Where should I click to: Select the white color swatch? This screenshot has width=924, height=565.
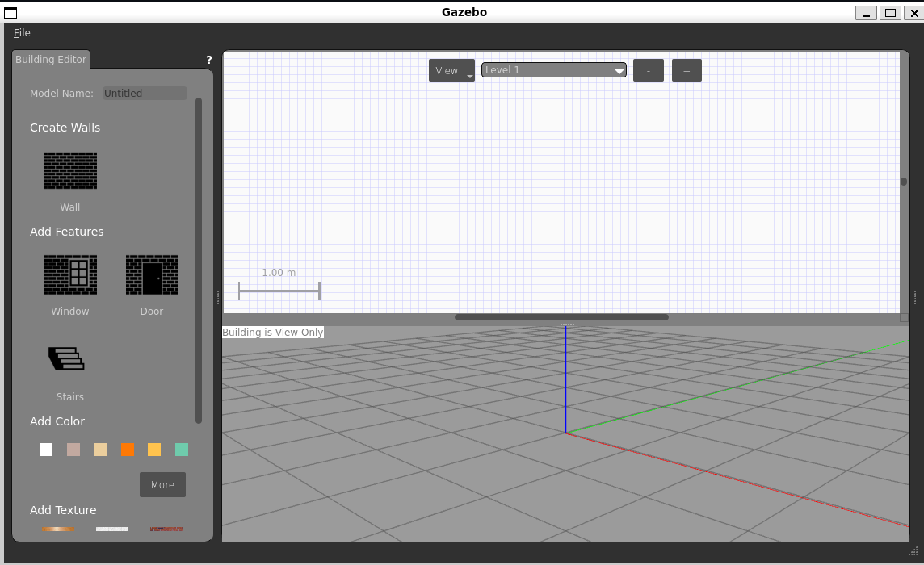point(46,450)
